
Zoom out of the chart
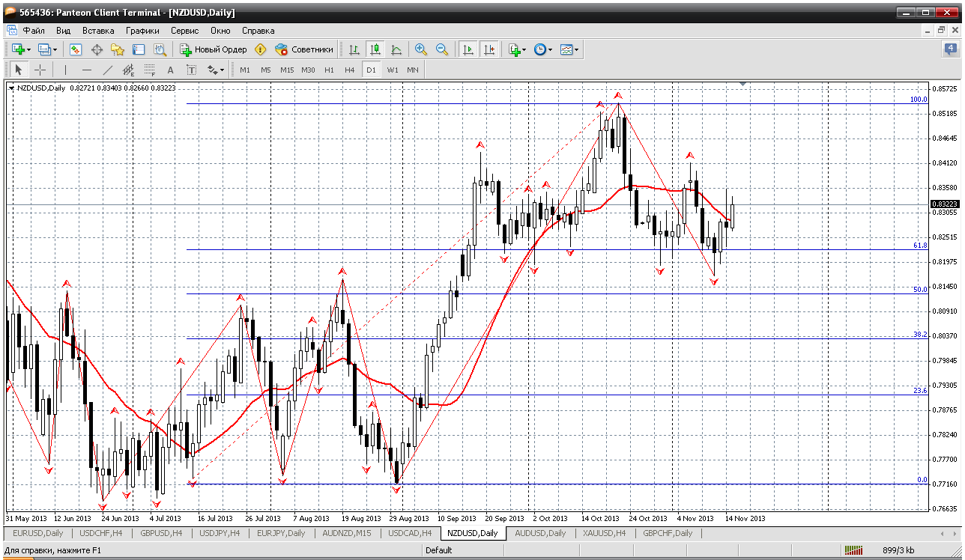tap(442, 49)
